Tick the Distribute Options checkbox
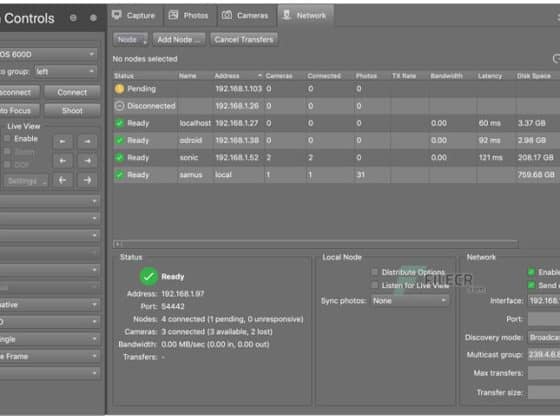This screenshot has height=420, width=560. click(x=374, y=272)
